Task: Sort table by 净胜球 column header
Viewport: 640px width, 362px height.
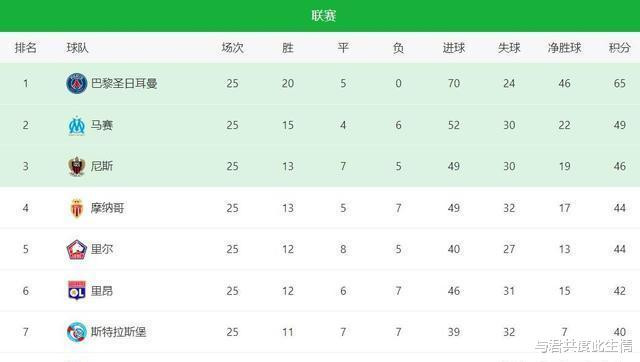Action: 564,48
